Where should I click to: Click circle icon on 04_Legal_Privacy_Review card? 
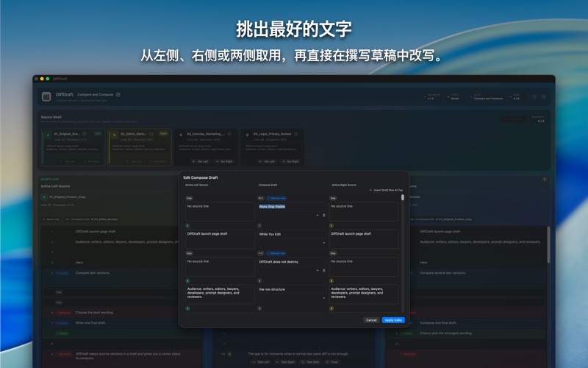(x=296, y=134)
